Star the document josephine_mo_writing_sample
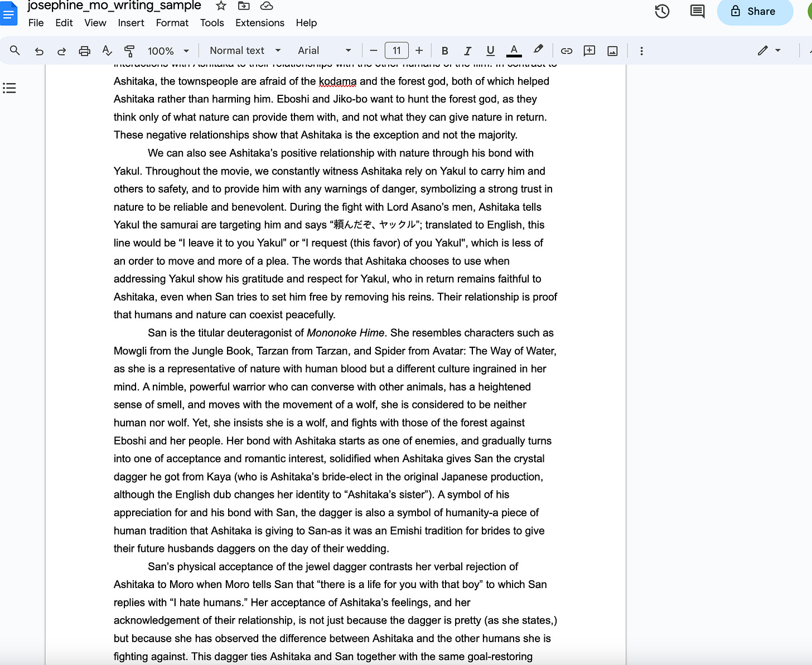The image size is (812, 665). [x=221, y=6]
